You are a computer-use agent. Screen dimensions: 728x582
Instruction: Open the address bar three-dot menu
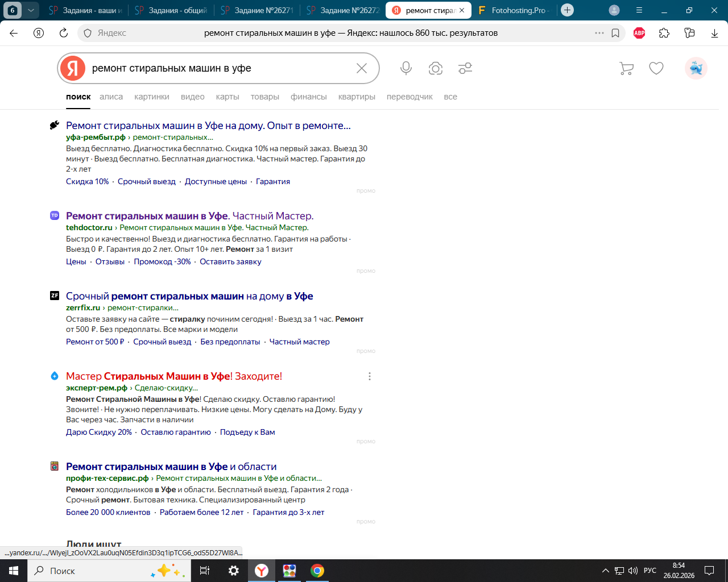(599, 33)
